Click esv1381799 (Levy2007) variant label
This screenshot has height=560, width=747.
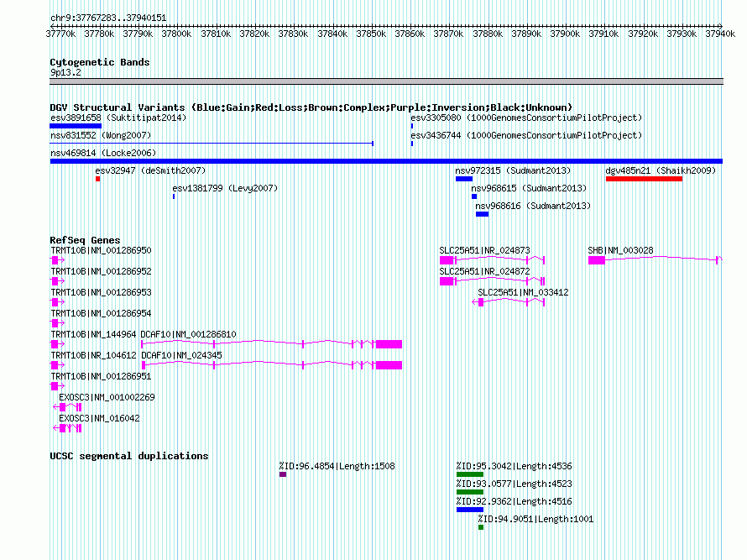[225, 188]
